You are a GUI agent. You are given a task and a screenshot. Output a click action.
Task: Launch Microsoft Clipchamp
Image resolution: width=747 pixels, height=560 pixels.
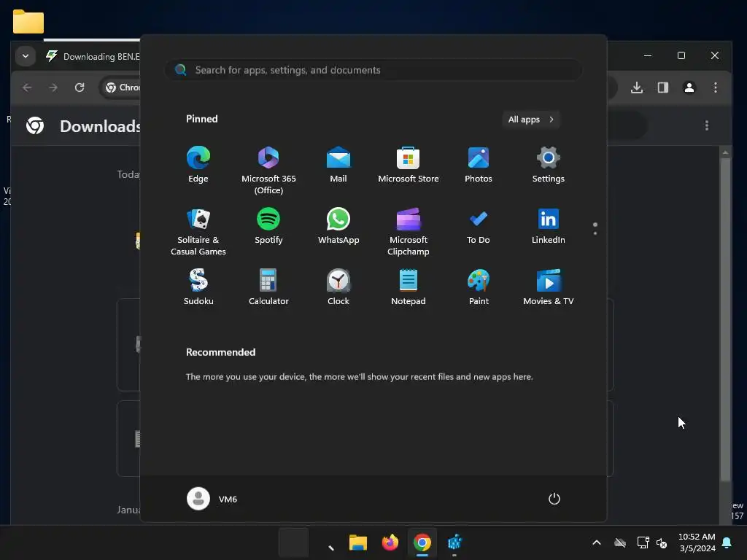tap(409, 231)
